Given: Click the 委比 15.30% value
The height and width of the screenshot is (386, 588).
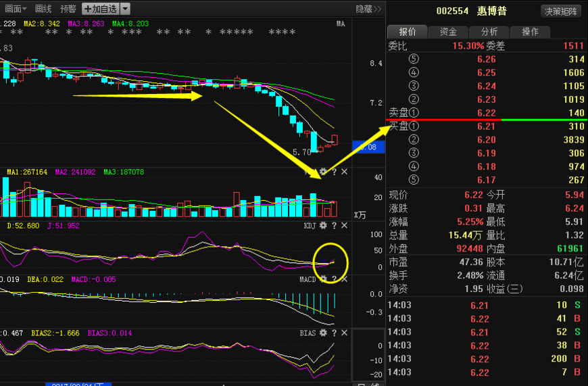Looking at the screenshot, I should pyautogui.click(x=468, y=46).
